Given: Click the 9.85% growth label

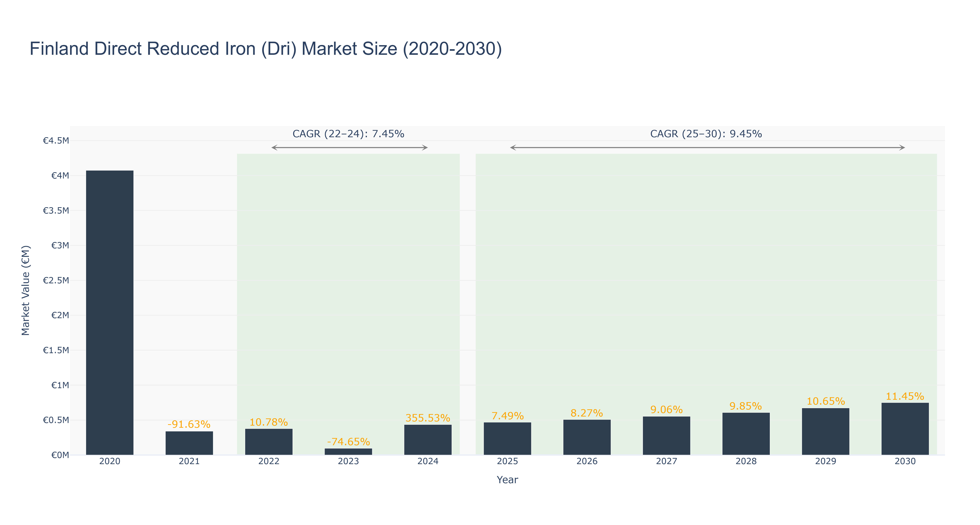Looking at the screenshot, I should pos(746,406).
